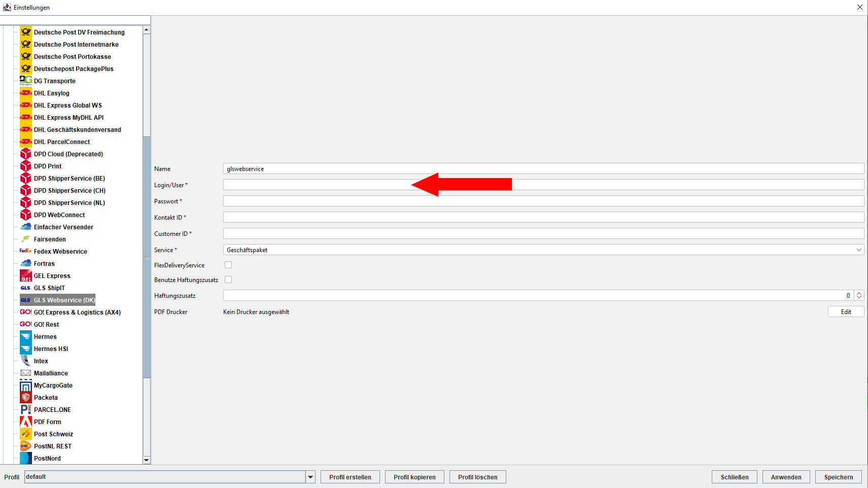Click the Deutsche Post Internetmarke icon
Viewport: 868px width, 488px height.
click(26, 44)
